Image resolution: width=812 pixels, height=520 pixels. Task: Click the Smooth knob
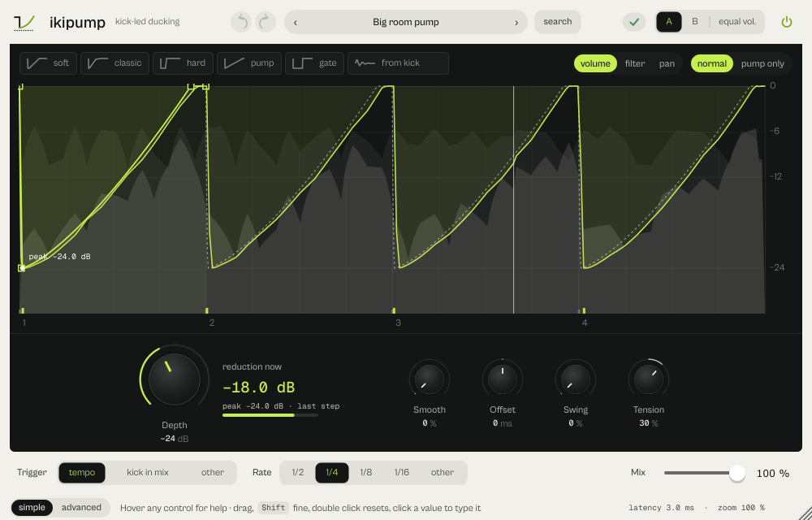click(430, 379)
